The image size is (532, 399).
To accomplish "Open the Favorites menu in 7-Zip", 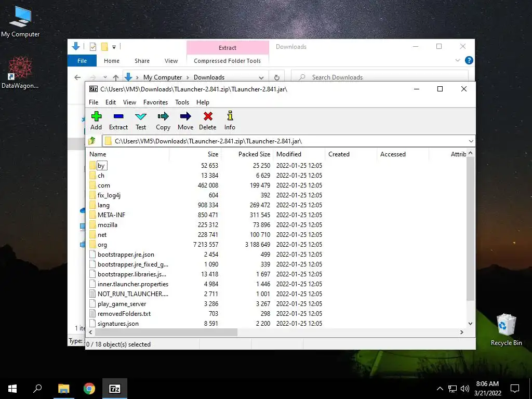I will click(x=155, y=102).
